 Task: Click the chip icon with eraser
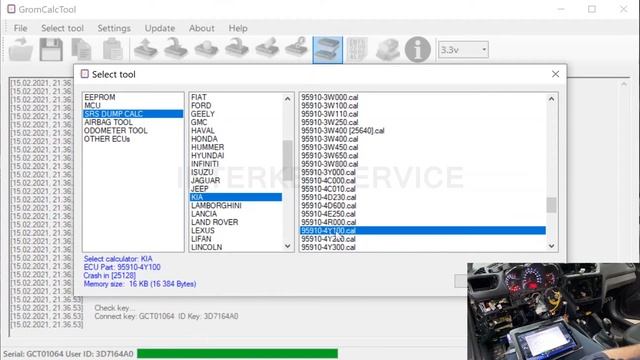pos(267,50)
